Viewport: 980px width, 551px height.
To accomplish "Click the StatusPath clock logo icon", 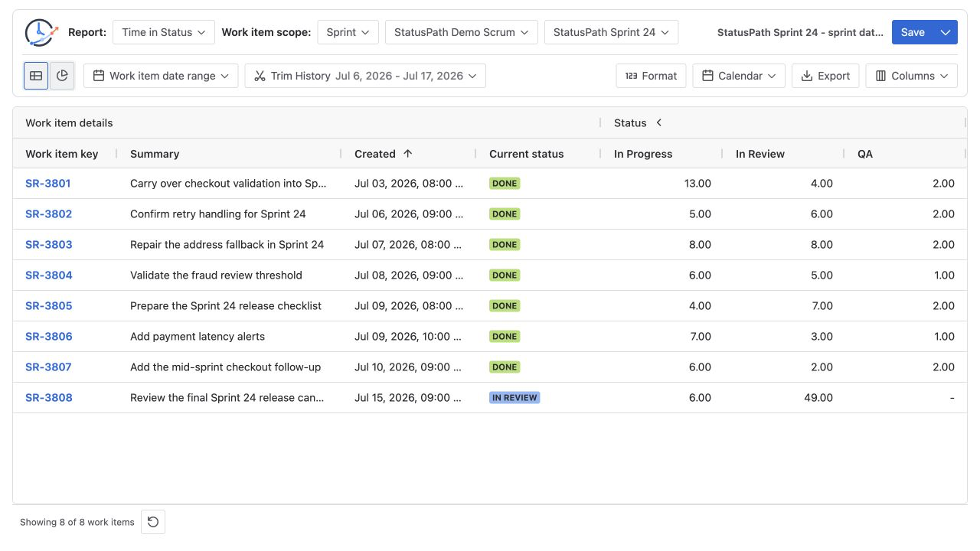I will click(x=41, y=32).
